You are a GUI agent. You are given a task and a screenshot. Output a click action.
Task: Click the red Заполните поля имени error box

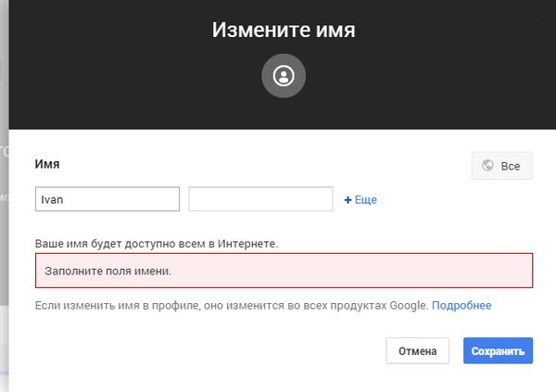coord(284,271)
